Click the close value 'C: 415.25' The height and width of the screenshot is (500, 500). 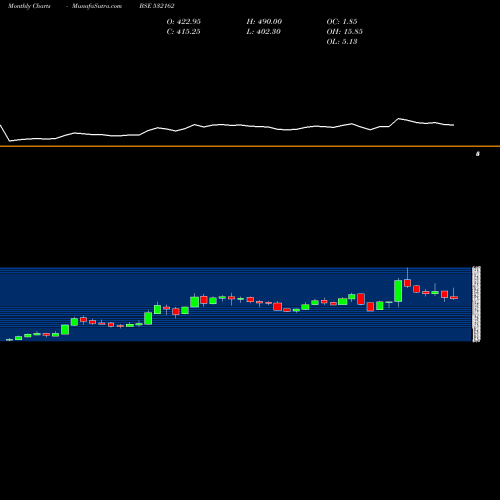tap(183, 32)
